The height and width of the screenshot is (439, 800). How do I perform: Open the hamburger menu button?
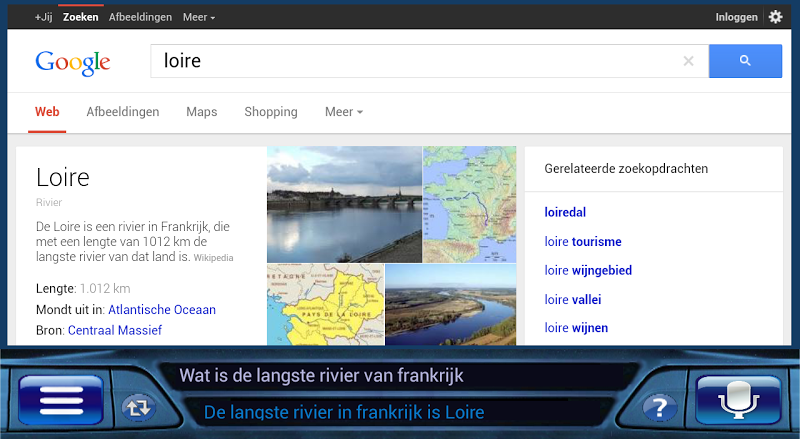[61, 400]
